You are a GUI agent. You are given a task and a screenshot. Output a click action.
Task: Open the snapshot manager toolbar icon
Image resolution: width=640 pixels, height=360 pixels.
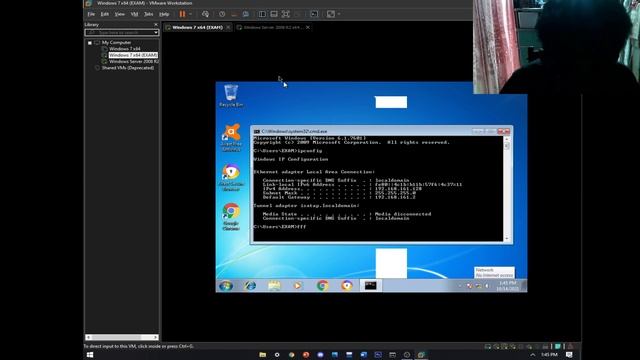click(x=246, y=14)
